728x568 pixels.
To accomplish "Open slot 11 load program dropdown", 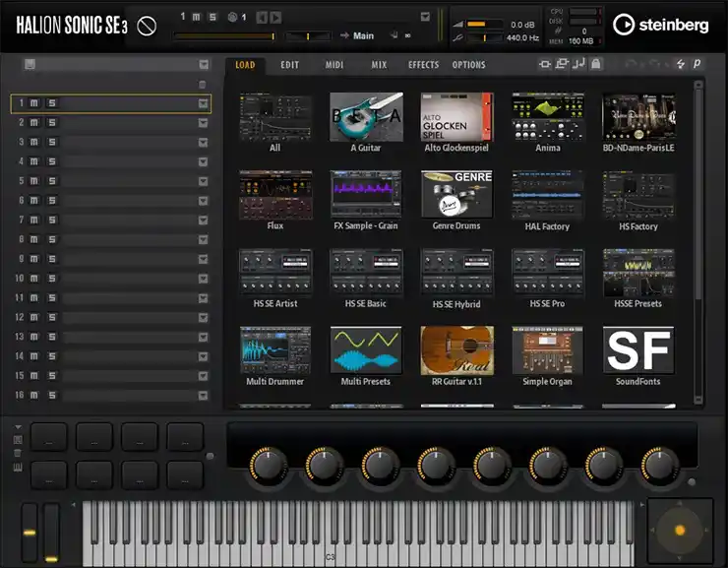I will pos(204,298).
